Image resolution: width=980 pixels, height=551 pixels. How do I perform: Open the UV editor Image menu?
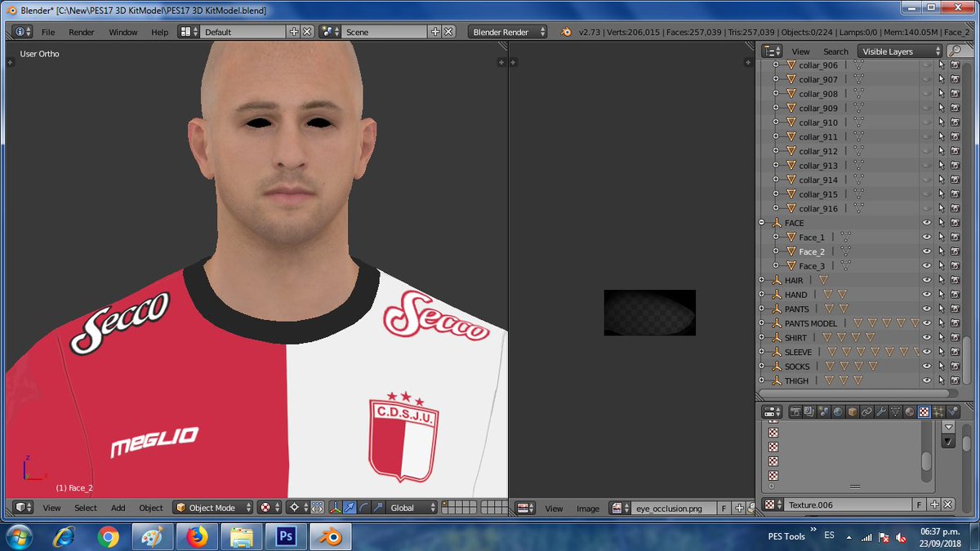[x=588, y=509]
